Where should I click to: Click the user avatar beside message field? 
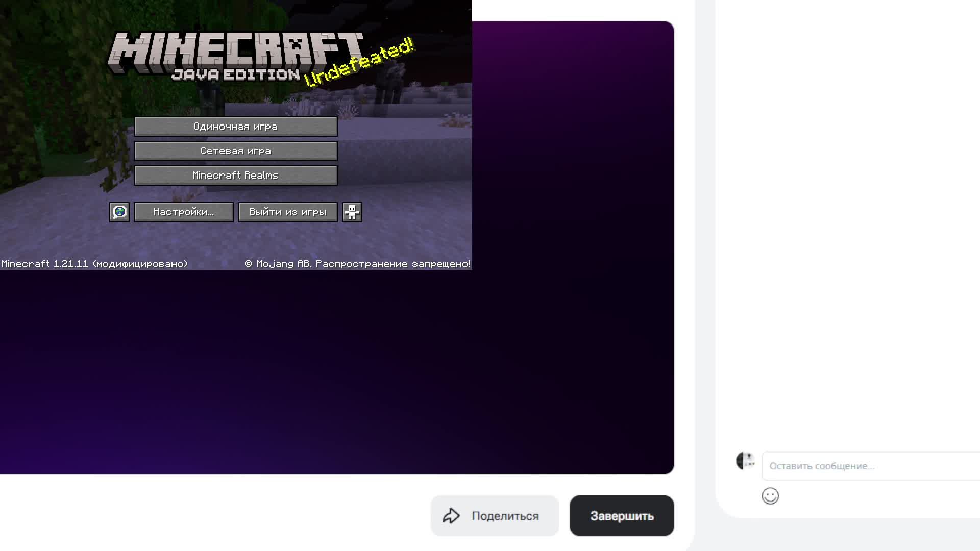point(745,461)
